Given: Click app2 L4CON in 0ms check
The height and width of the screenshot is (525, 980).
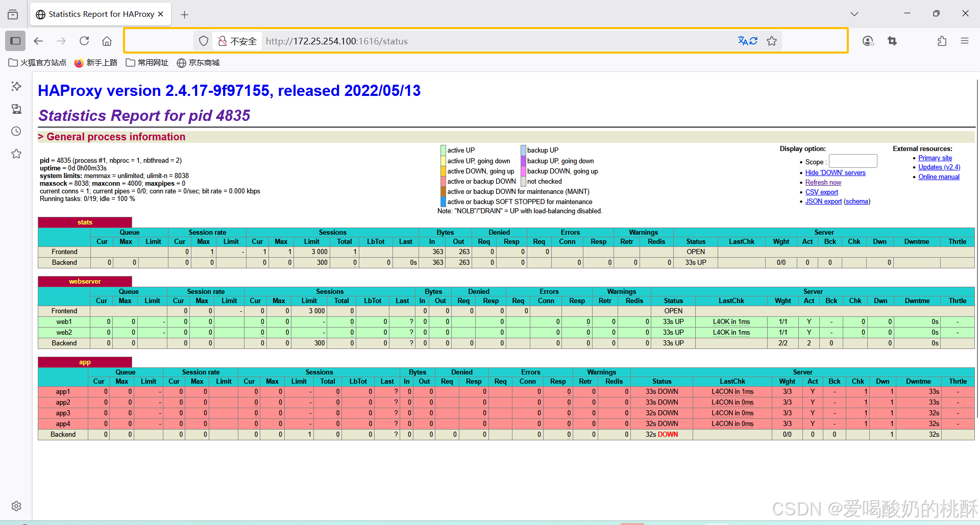Looking at the screenshot, I should (x=732, y=403).
